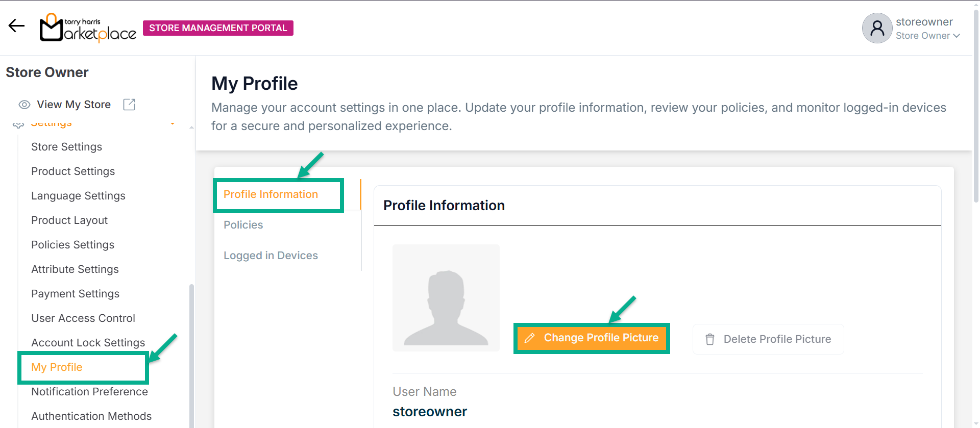Click the back arrow icon

tap(16, 26)
